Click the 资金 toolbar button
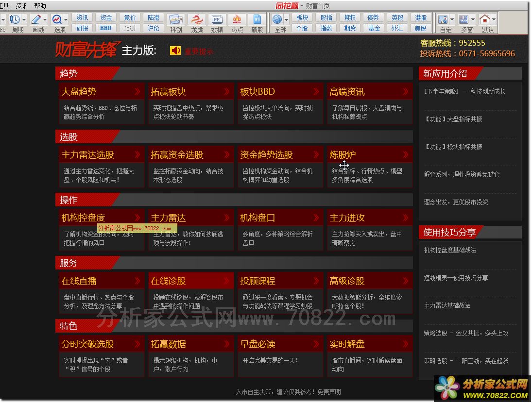The image size is (532, 403). pyautogui.click(x=106, y=17)
